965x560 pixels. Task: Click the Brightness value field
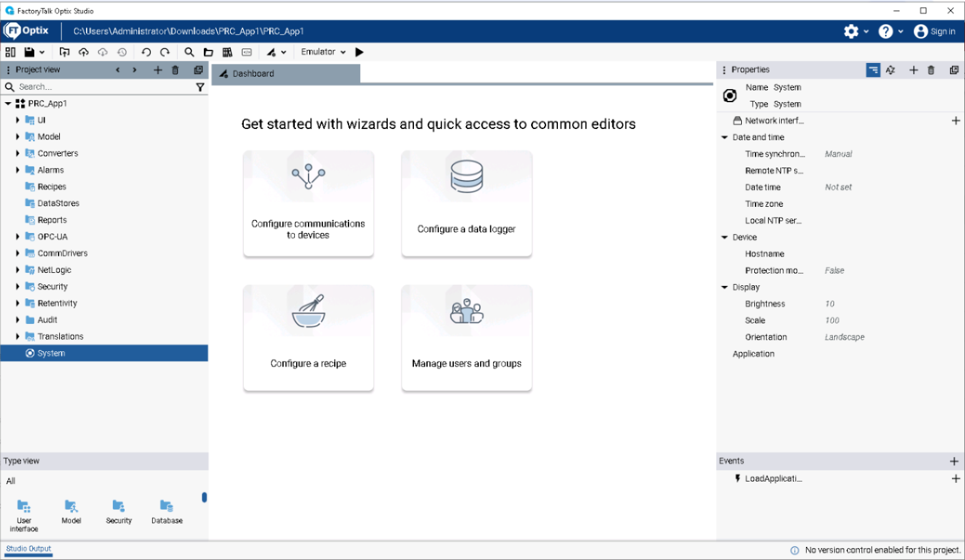pyautogui.click(x=830, y=304)
